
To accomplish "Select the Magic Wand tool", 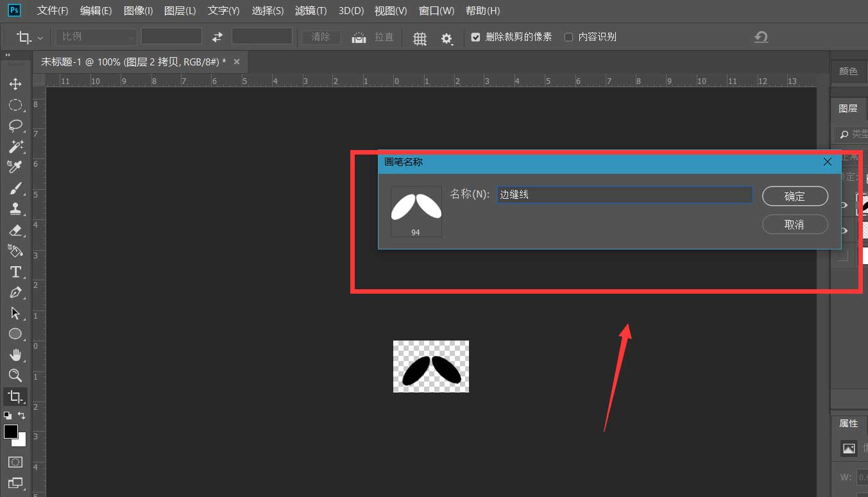I will tap(15, 146).
